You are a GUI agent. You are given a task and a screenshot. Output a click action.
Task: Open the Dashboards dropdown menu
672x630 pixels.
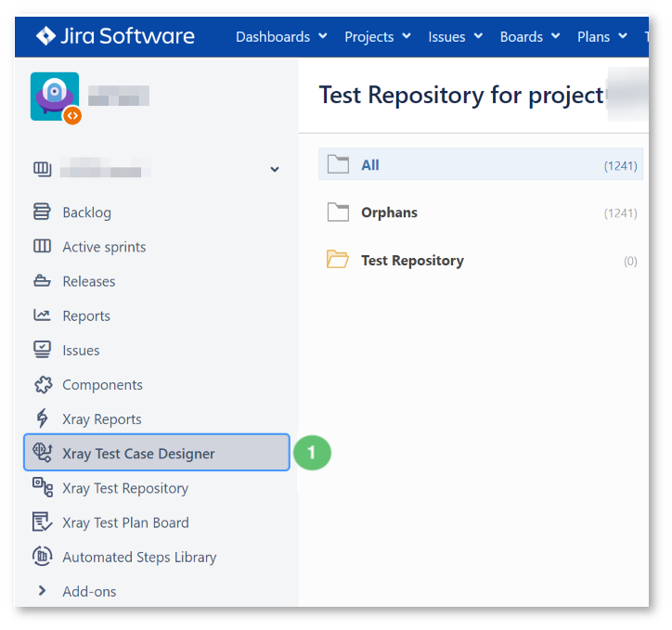(281, 37)
